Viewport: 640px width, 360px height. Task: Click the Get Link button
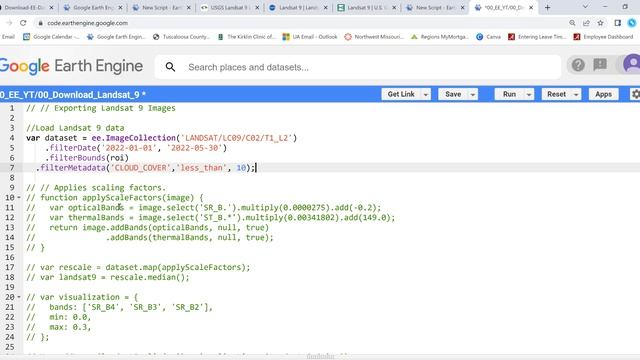point(401,94)
